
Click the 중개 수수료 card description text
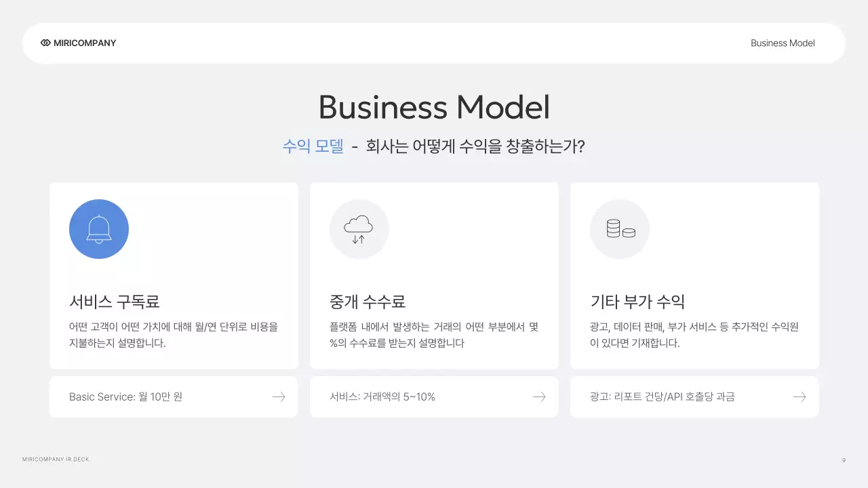click(434, 334)
